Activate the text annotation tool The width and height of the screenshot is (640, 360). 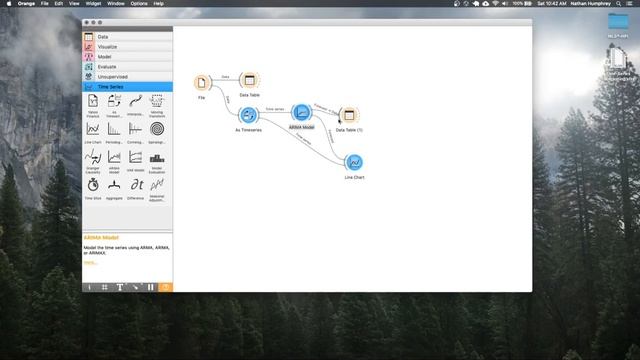click(x=120, y=287)
